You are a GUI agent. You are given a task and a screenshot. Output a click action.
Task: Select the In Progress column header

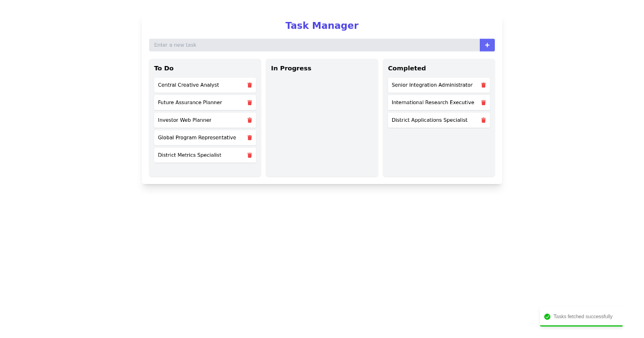[291, 68]
